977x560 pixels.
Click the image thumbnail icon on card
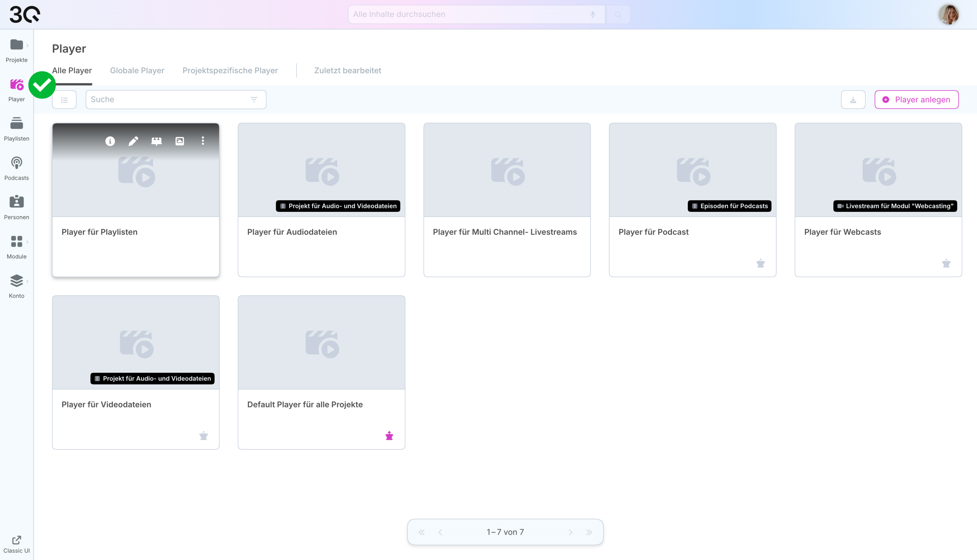[x=179, y=141]
